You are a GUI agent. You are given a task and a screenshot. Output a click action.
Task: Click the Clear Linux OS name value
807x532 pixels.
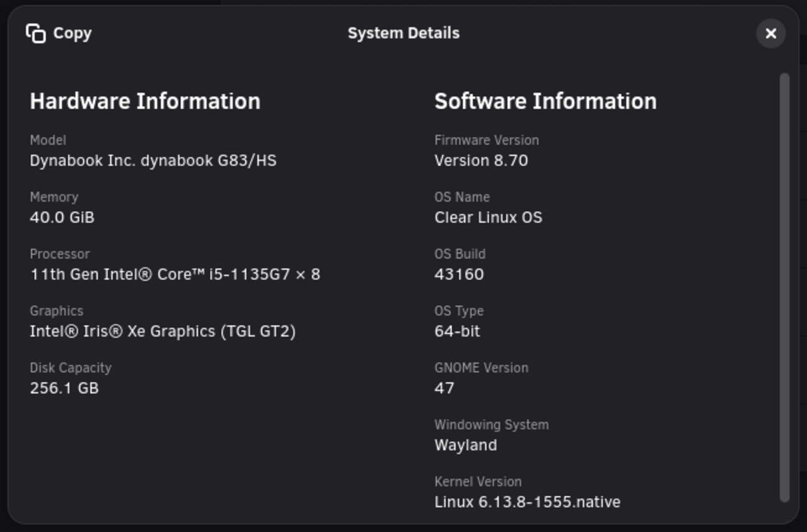click(x=488, y=218)
